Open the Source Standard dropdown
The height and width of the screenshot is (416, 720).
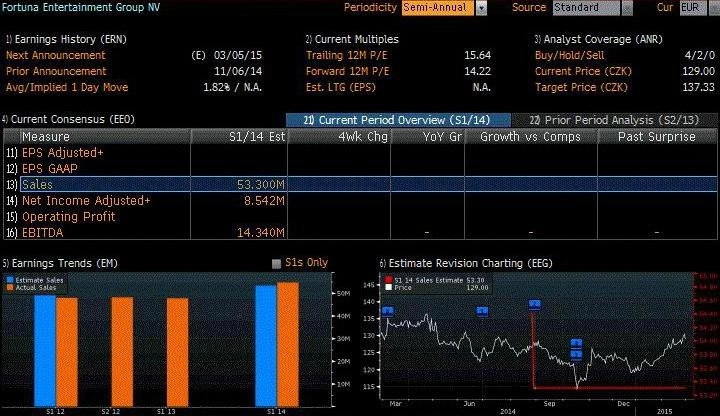[x=586, y=8]
